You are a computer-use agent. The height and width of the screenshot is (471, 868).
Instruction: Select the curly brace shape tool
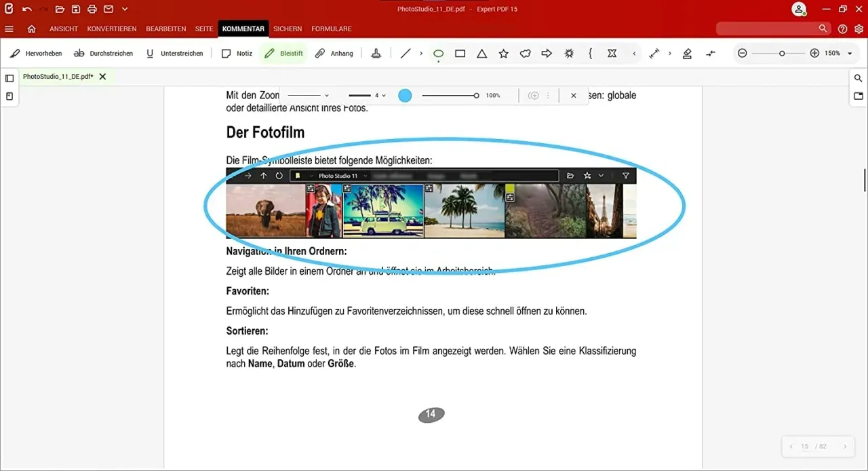(x=591, y=54)
